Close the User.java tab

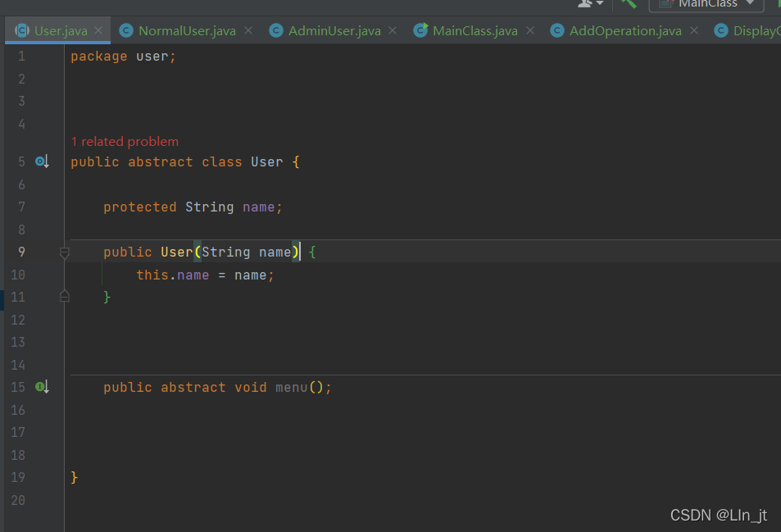pos(98,31)
